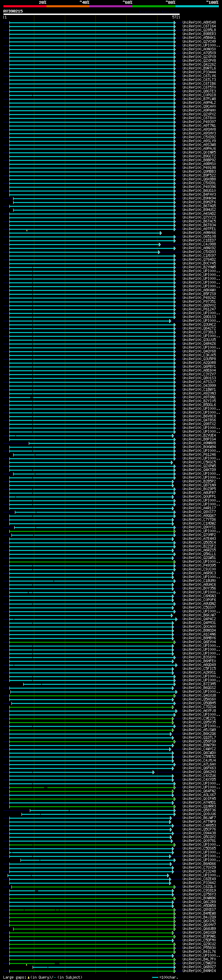Select hit label UniRef100_B4NHI4

tap(199, 971)
